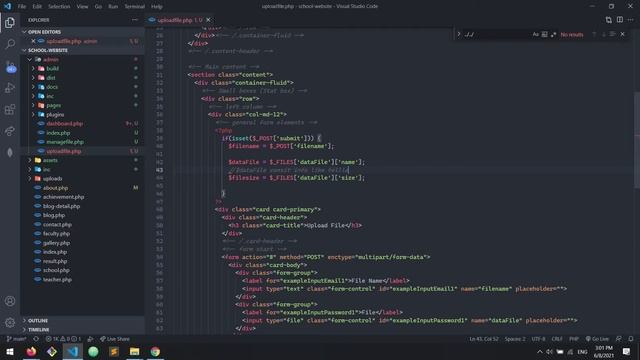Screen dimensions: 640x360
Task: Open the Manage gear icon
Action: pos(10,322)
